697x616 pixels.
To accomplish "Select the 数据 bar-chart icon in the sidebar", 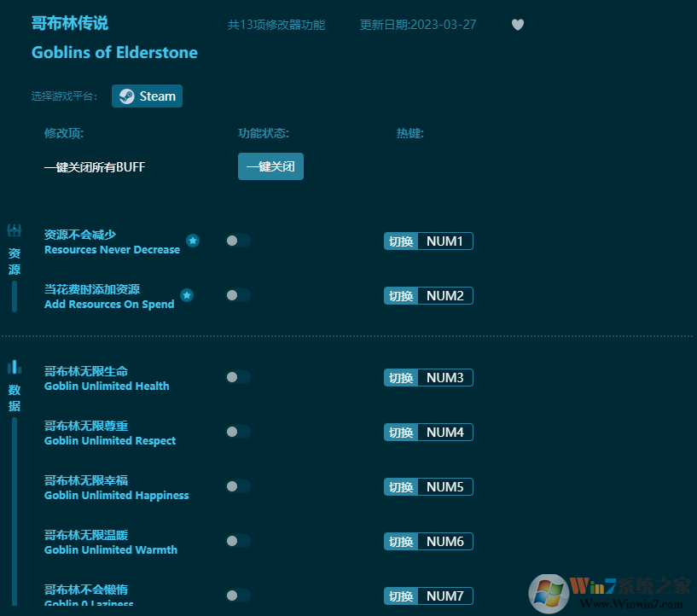I will tap(14, 365).
